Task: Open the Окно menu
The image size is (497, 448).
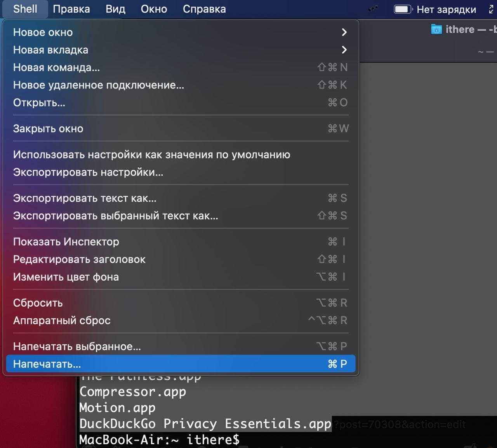Action: point(154,9)
